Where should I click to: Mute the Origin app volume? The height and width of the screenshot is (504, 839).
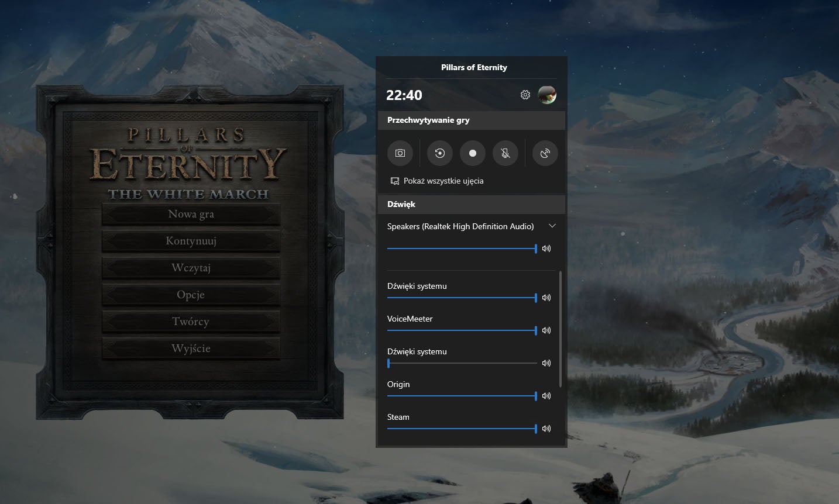(x=546, y=396)
